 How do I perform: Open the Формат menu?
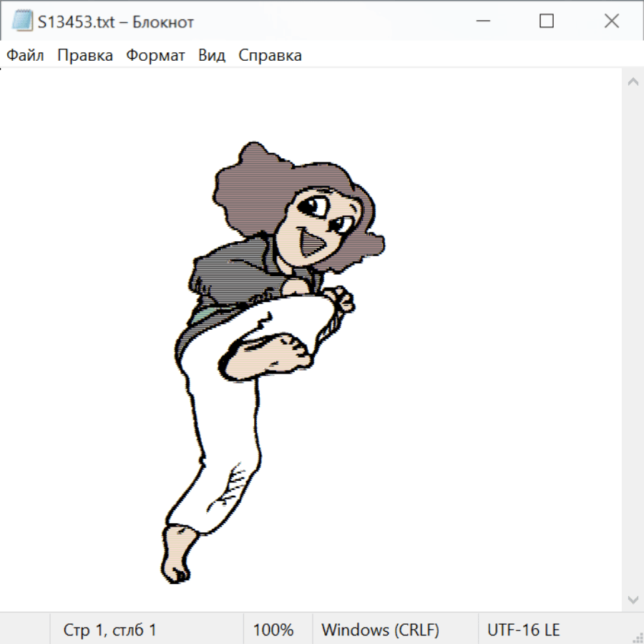155,56
